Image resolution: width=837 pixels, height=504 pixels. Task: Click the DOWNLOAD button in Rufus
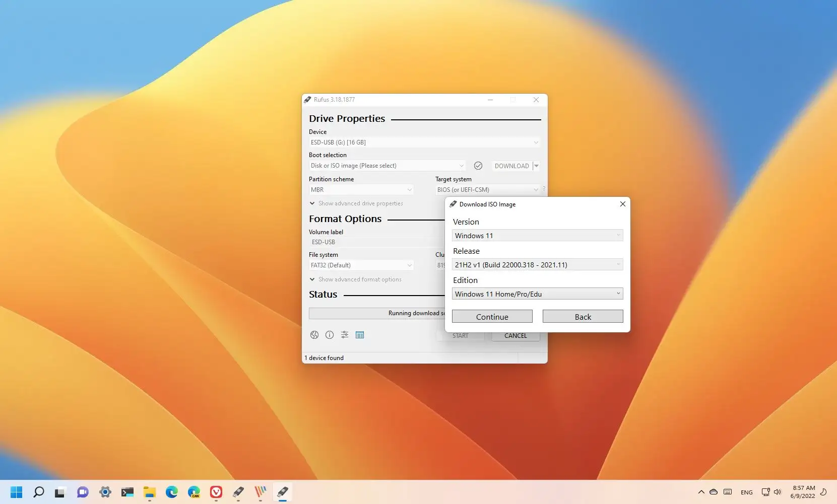tap(511, 166)
